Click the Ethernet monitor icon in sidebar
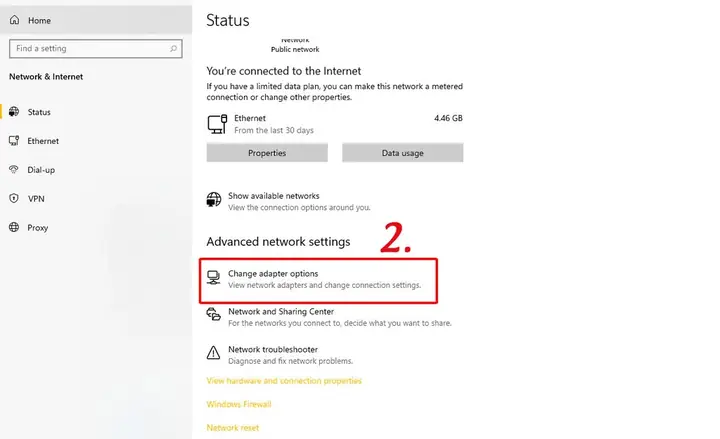Image resolution: width=720 pixels, height=439 pixels. point(14,141)
